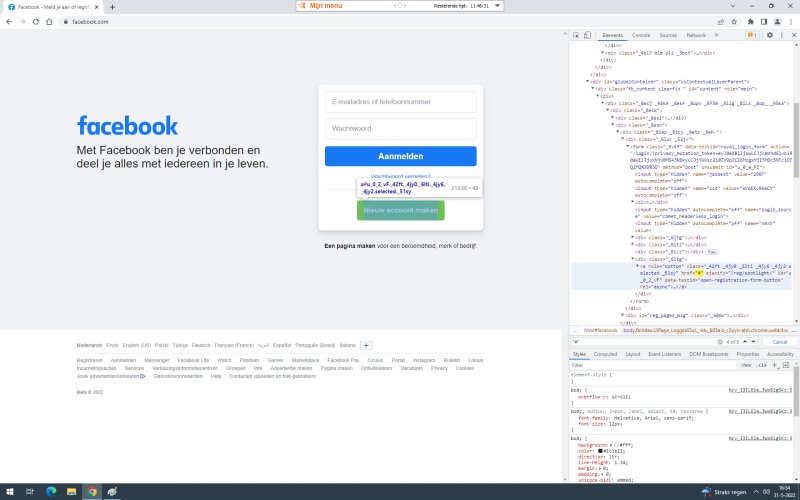Screen dimensions: 800x500
Task: Toggle the computed styles sidebar pane icon
Action: 786,365
